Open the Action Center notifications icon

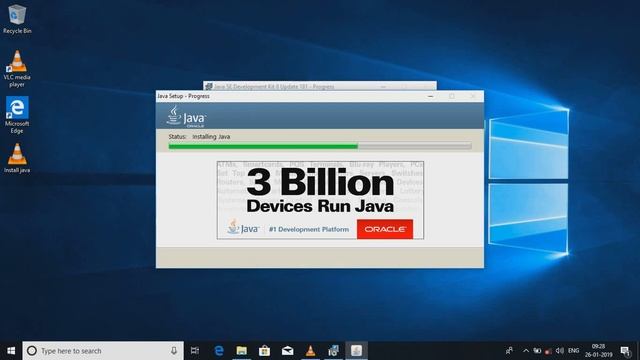tap(625, 351)
